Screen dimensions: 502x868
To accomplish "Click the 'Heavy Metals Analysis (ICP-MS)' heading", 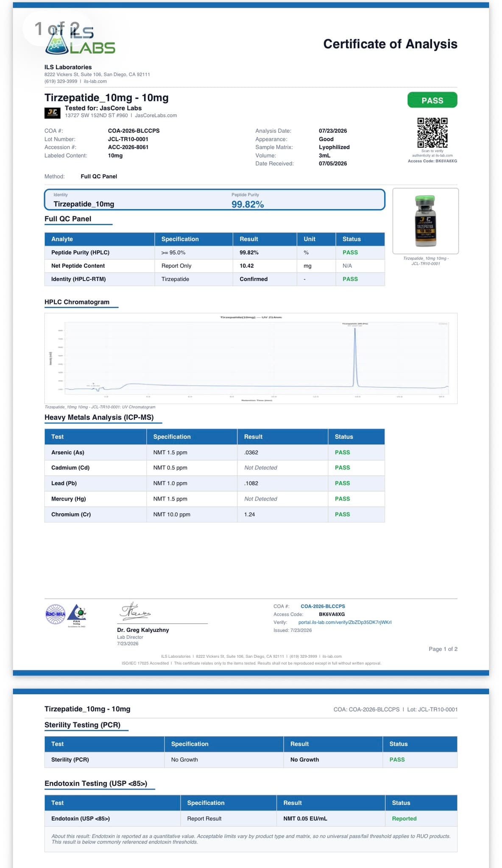I will point(99,417).
